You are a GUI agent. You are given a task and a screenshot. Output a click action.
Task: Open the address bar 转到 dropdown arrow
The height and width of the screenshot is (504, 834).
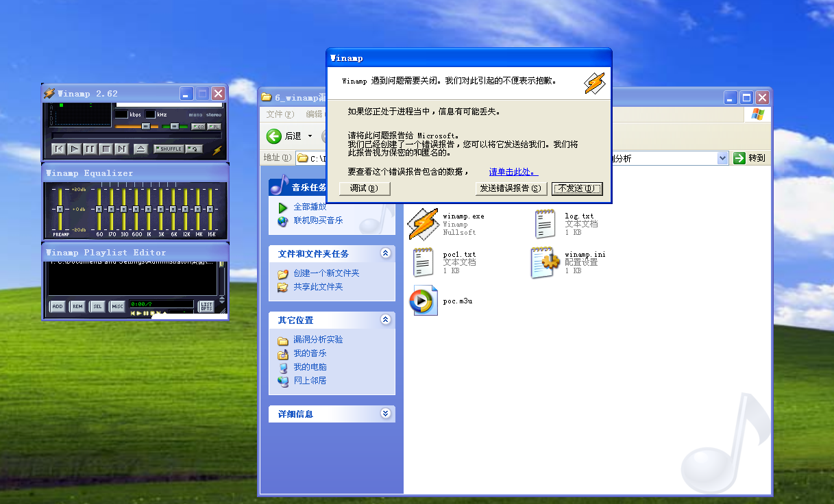pos(722,157)
